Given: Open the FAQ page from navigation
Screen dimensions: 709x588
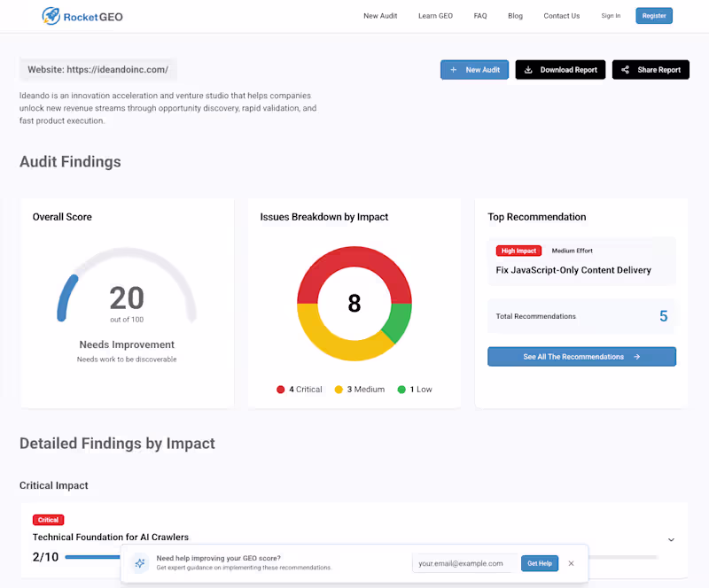Looking at the screenshot, I should click(x=480, y=16).
